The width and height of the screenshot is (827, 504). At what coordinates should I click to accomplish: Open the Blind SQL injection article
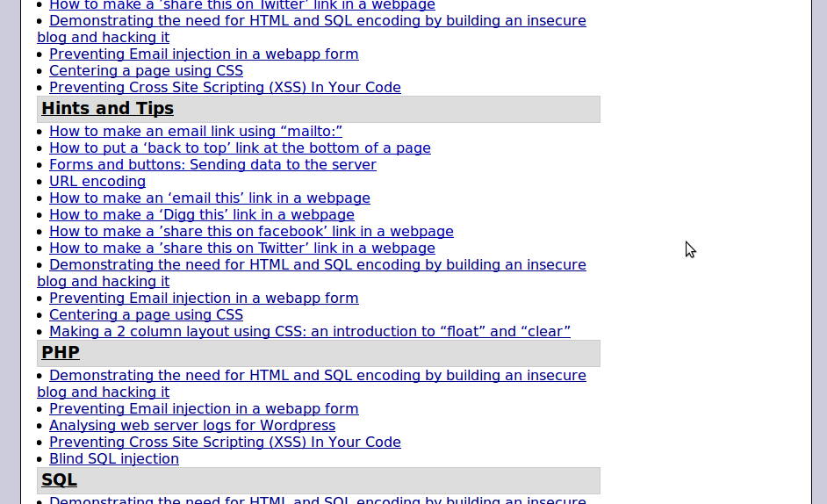114,458
